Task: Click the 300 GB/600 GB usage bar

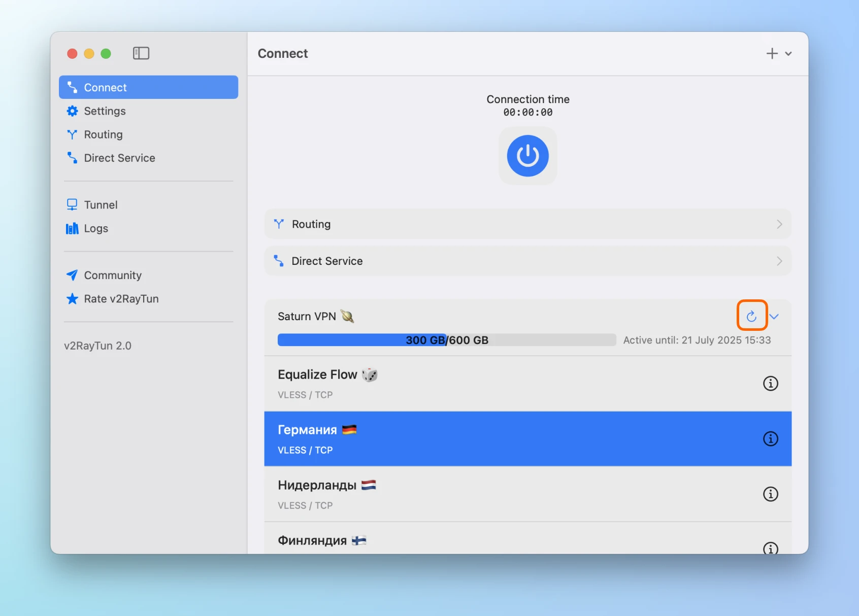Action: (x=446, y=340)
